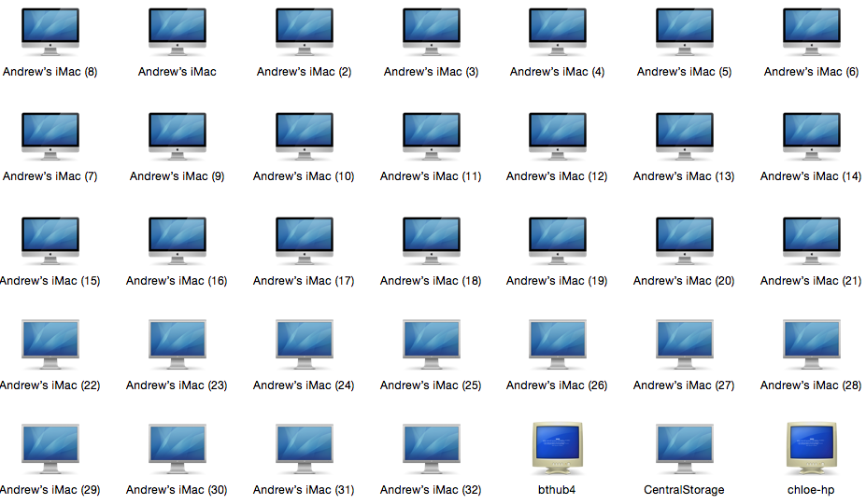
Task: Select the Andrew's iMac (22) display icon
Action: coord(50,343)
